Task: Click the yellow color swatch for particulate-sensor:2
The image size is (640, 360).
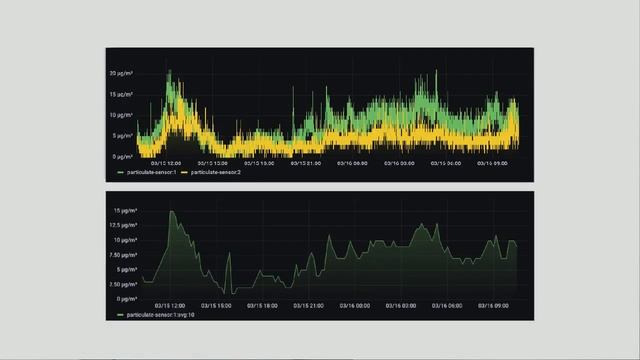Action: click(x=184, y=173)
